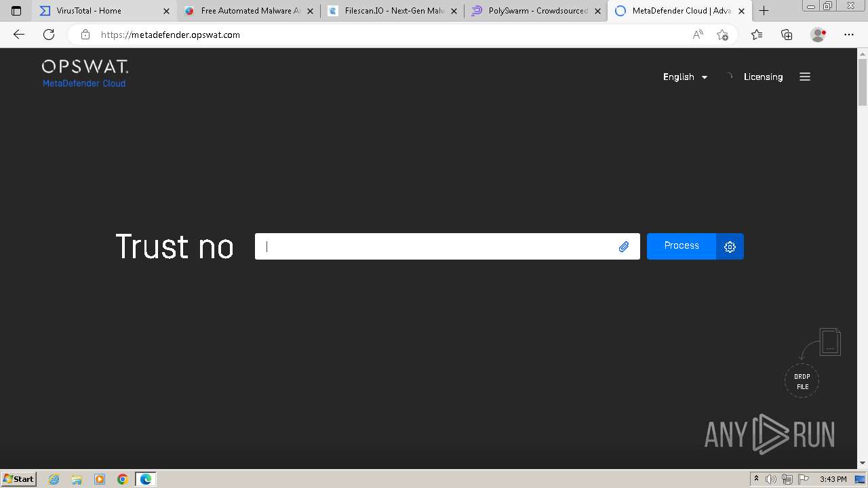Open a new browser tab
868x488 pixels.
tap(764, 11)
